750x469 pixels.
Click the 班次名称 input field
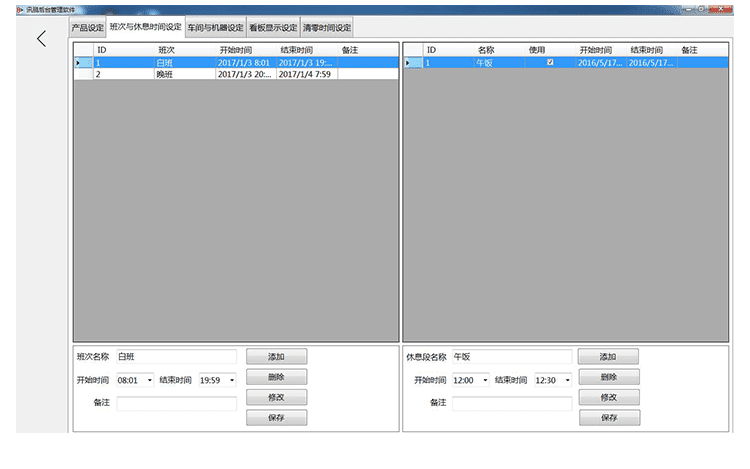click(176, 356)
